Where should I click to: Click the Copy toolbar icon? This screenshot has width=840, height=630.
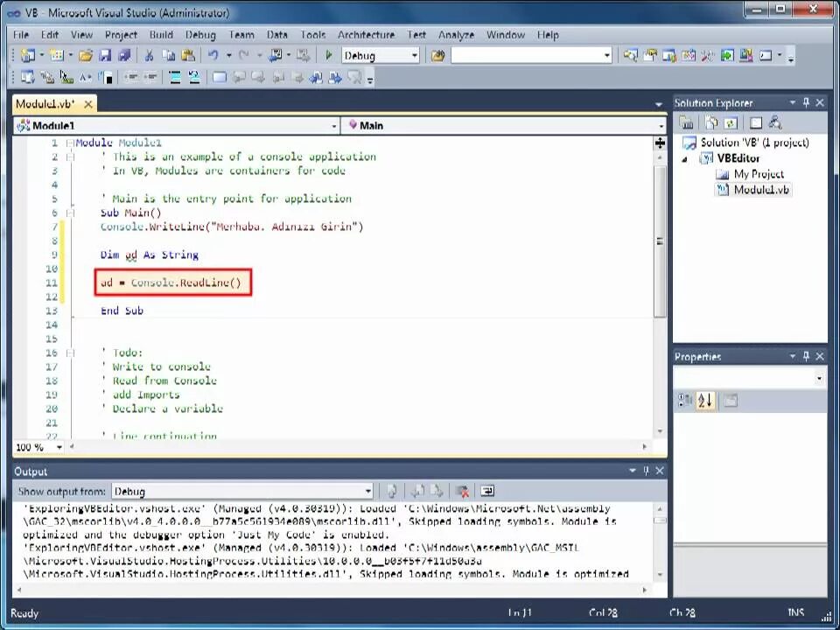[x=169, y=55]
